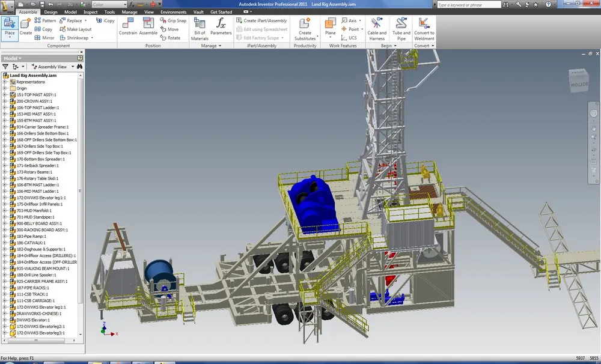Click the navigation bar steering wheel

click(594, 114)
